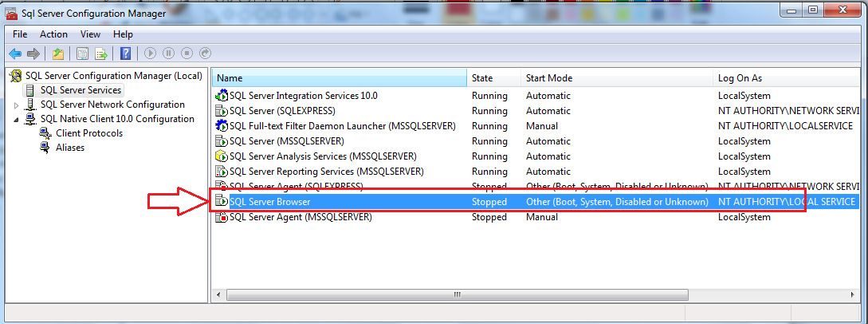This screenshot has height=324, width=868.
Task: Sort by the Name column header
Action: click(x=340, y=78)
